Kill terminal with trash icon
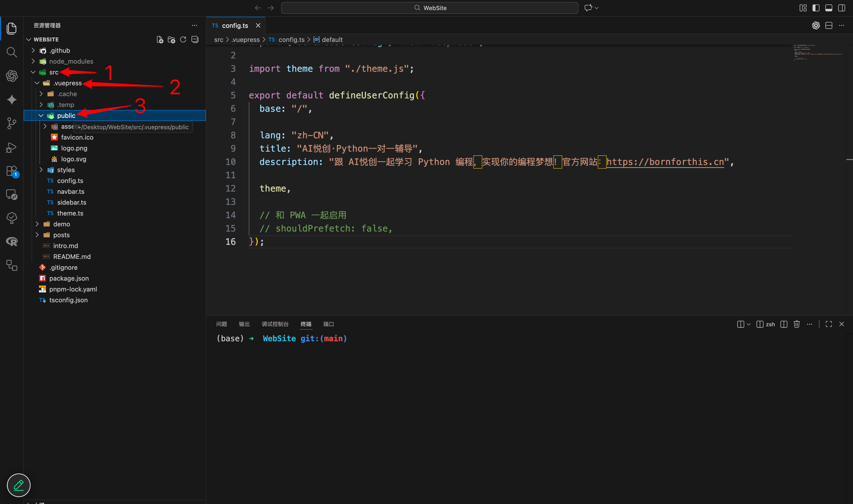 (x=796, y=324)
